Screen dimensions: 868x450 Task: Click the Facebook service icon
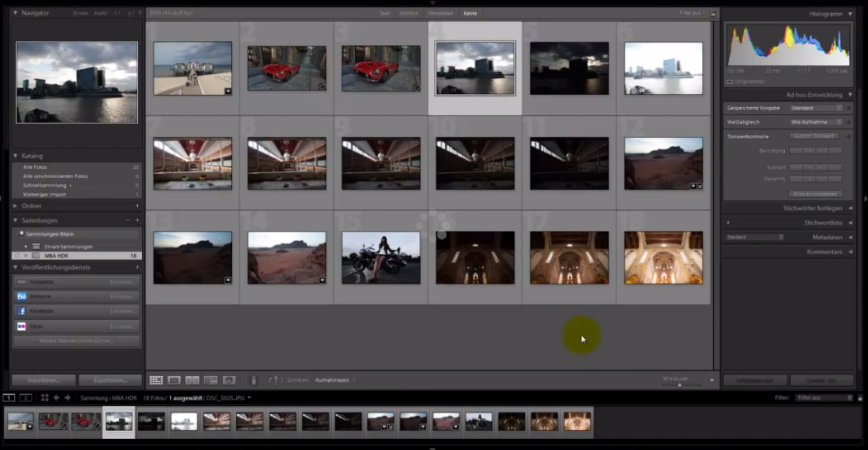tap(22, 310)
